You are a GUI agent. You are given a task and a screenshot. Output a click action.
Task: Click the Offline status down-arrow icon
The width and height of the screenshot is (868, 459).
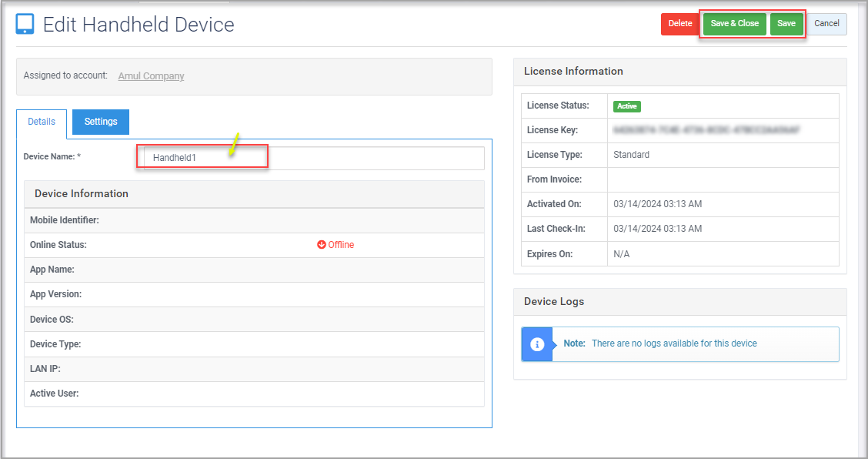coord(321,244)
